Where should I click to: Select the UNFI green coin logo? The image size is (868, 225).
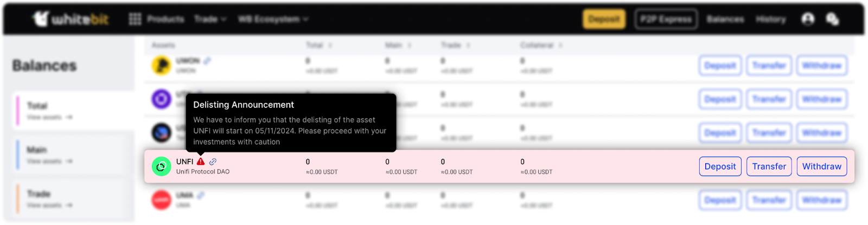[161, 166]
